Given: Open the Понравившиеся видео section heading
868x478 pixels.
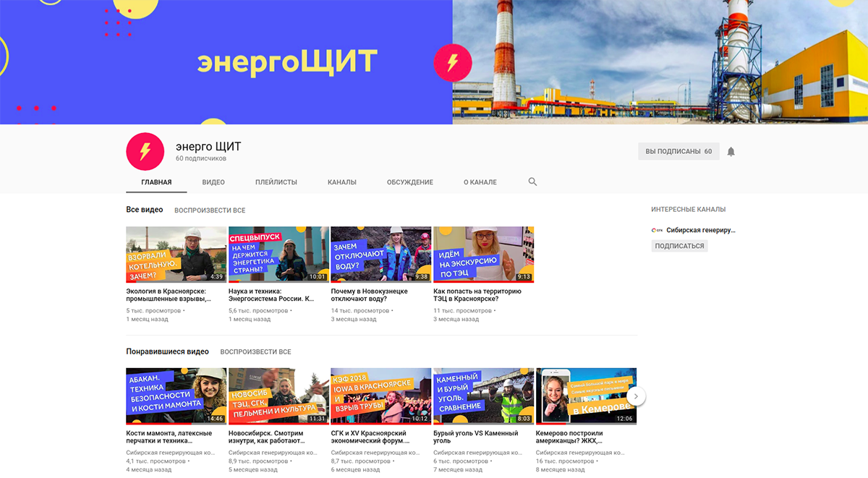Looking at the screenshot, I should coord(168,351).
